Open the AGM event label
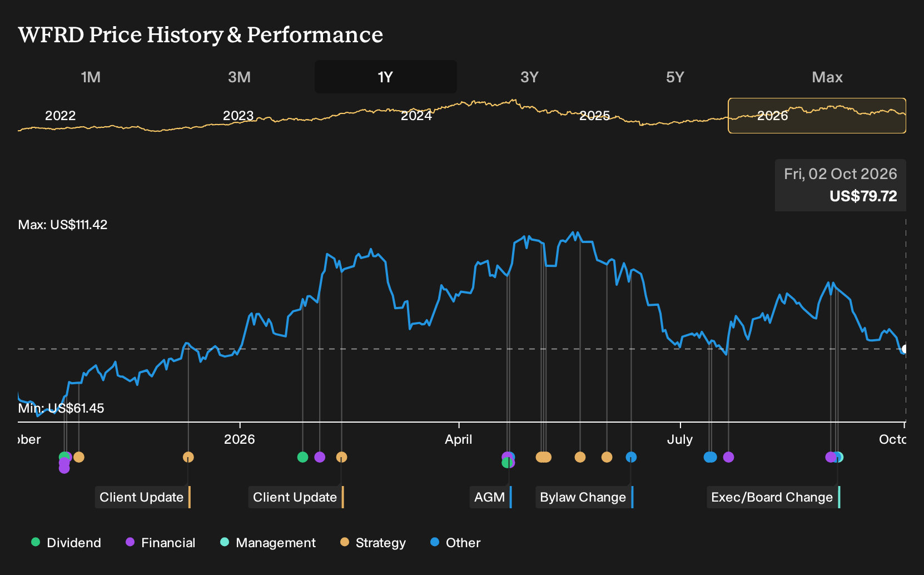 491,497
